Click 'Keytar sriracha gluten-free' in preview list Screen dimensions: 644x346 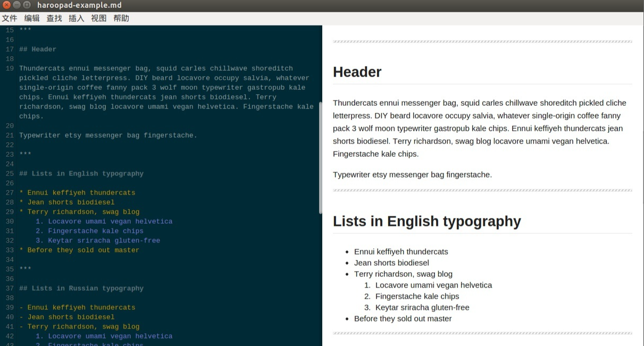pos(422,308)
